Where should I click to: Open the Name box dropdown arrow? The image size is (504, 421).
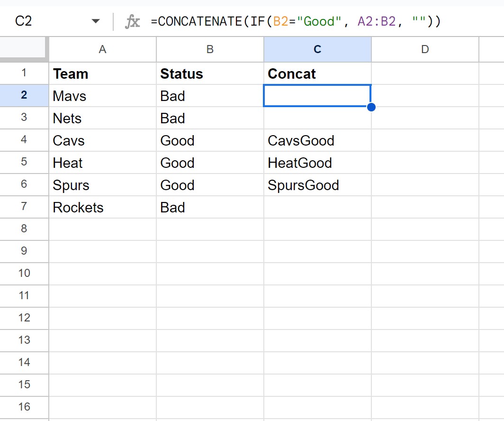coord(96,21)
